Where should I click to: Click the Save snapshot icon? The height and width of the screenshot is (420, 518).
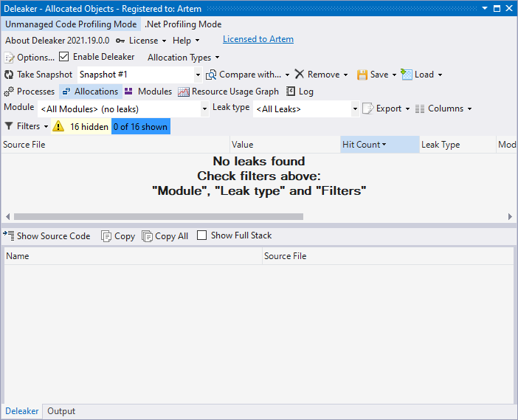tap(362, 75)
